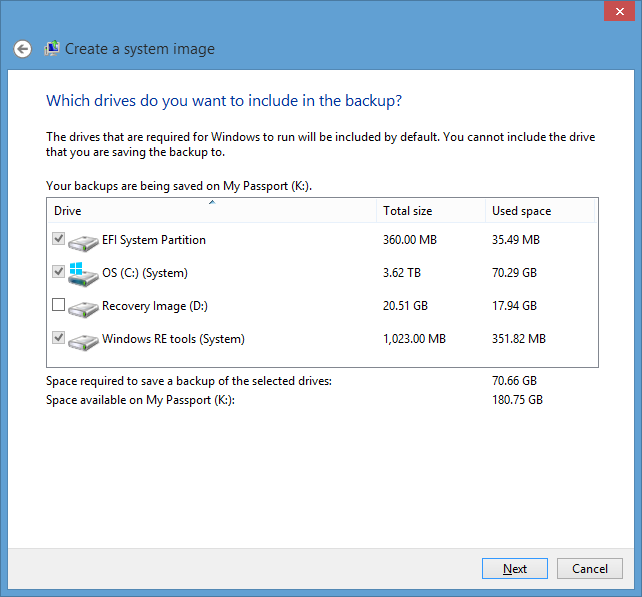This screenshot has width=642, height=597.
Task: Select the Windows RE tools drive icon
Action: [83, 341]
